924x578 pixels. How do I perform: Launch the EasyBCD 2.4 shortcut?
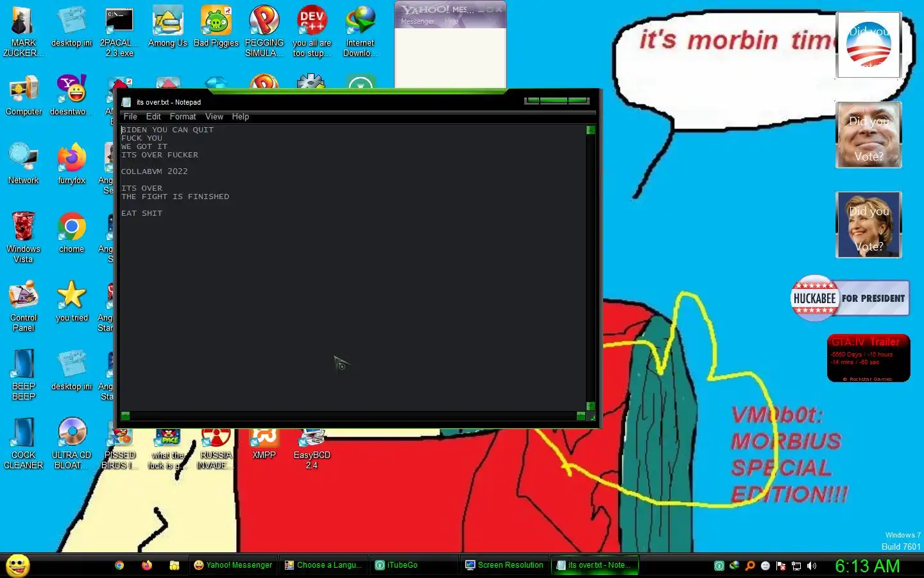pos(312,448)
